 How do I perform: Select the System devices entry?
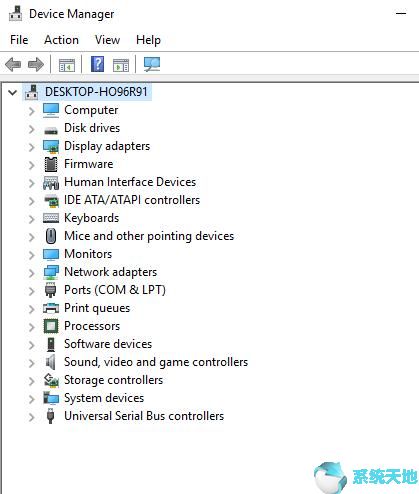tap(104, 398)
